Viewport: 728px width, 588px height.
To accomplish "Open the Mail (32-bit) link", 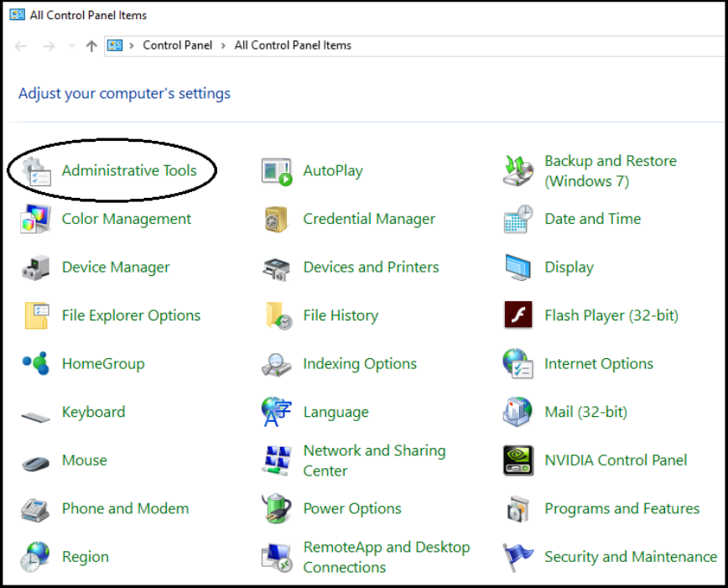I will coord(585,413).
